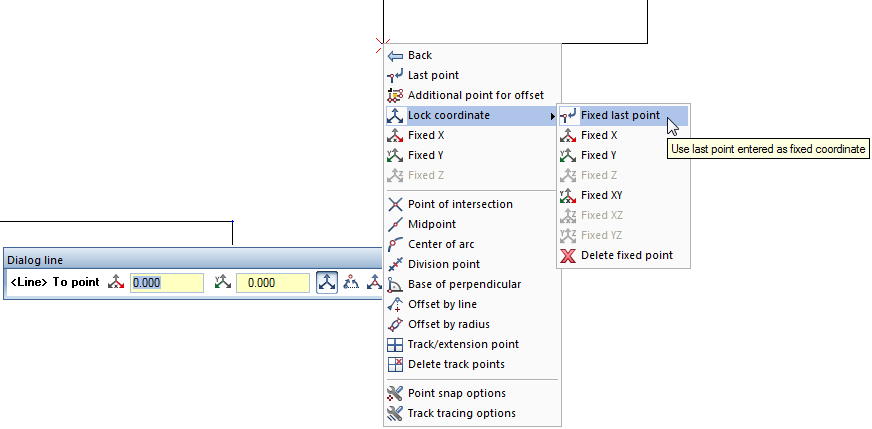Image resolution: width=872 pixels, height=429 pixels.
Task: Select the Division point icon
Action: coord(395,264)
